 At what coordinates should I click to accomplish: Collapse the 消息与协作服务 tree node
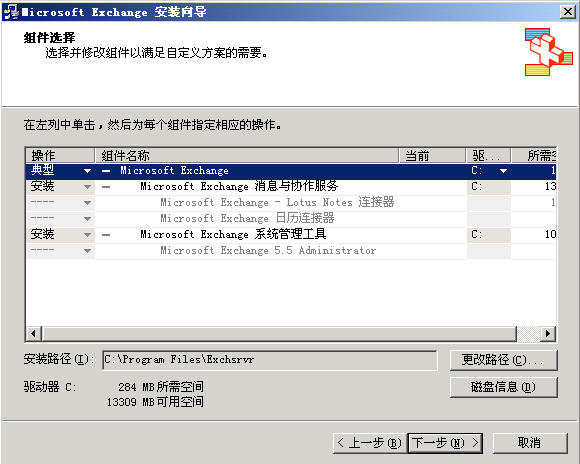click(106, 187)
